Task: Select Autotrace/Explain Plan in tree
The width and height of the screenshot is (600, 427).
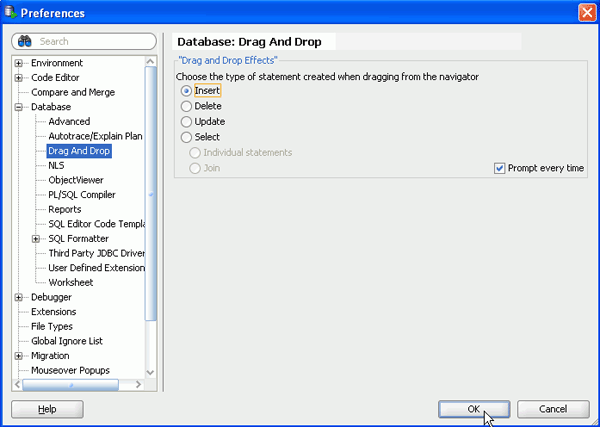Action: [x=95, y=136]
